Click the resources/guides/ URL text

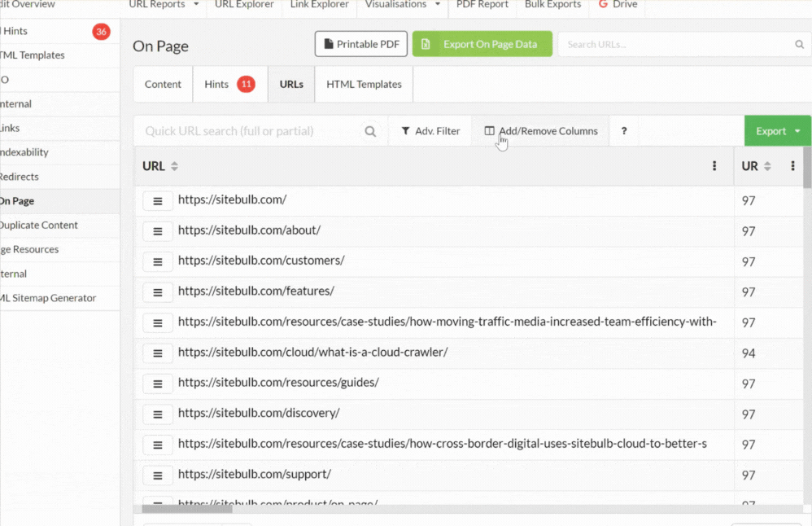tap(278, 383)
